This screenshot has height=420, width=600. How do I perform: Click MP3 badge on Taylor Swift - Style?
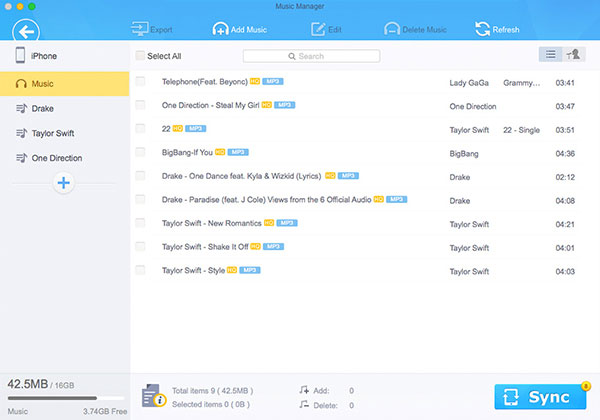[x=250, y=270]
